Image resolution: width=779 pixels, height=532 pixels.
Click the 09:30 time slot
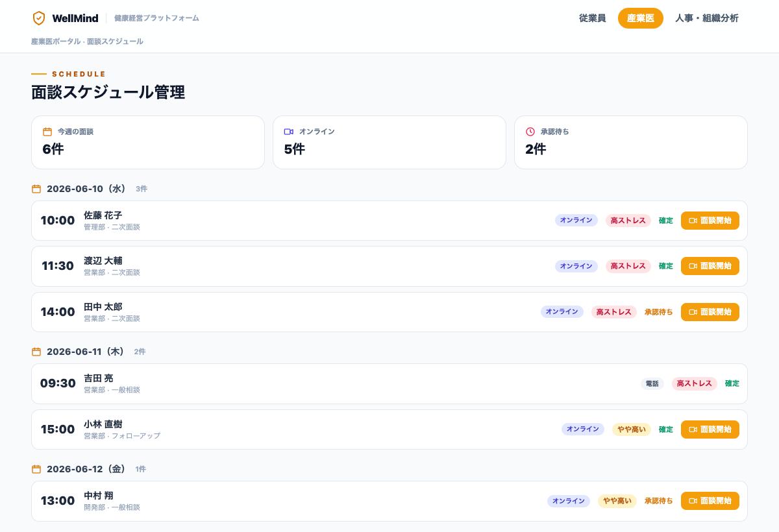(58, 383)
